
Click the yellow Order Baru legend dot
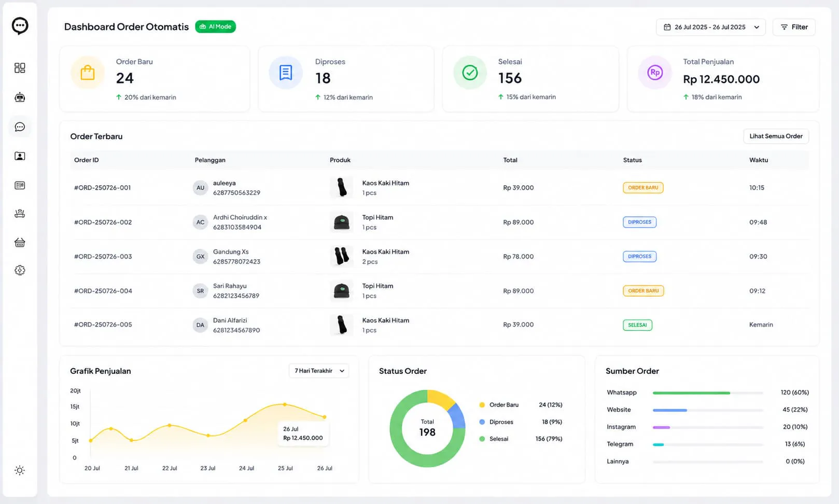click(482, 405)
